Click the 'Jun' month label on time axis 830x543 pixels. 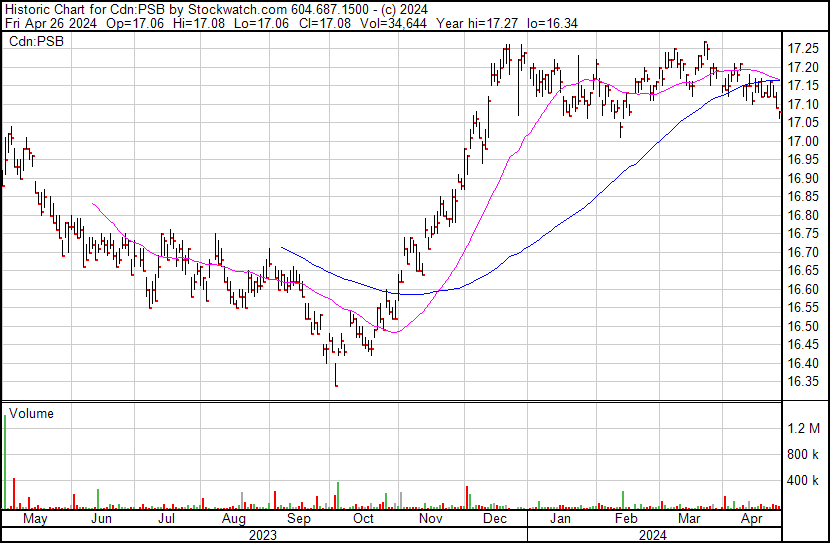pyautogui.click(x=101, y=519)
